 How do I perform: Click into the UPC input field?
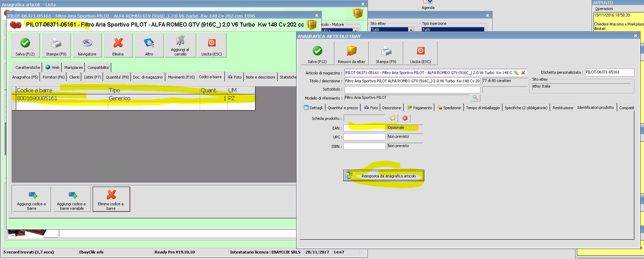click(364, 137)
